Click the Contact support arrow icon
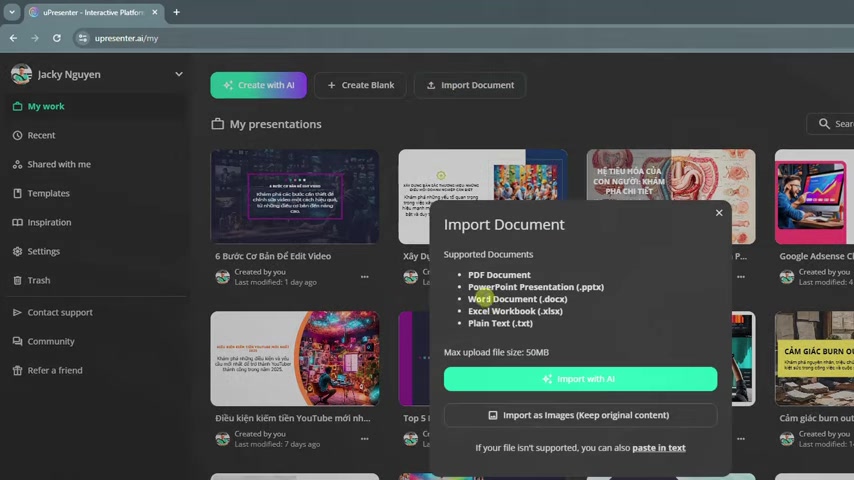The height and width of the screenshot is (480, 854). pos(17,312)
